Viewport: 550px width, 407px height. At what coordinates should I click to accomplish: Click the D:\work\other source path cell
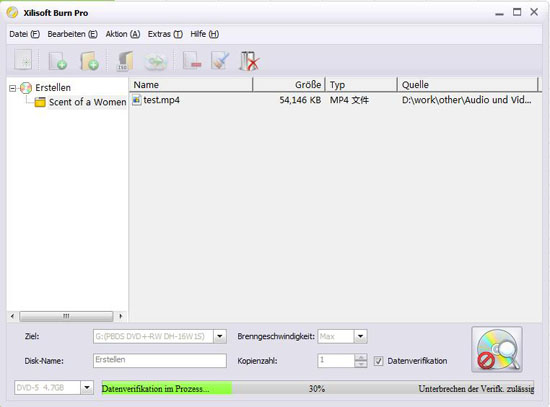click(467, 100)
